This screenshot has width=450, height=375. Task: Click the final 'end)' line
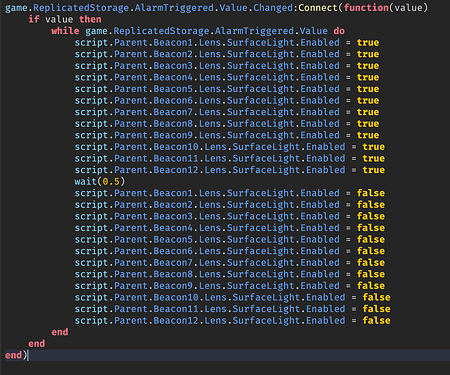point(16,355)
